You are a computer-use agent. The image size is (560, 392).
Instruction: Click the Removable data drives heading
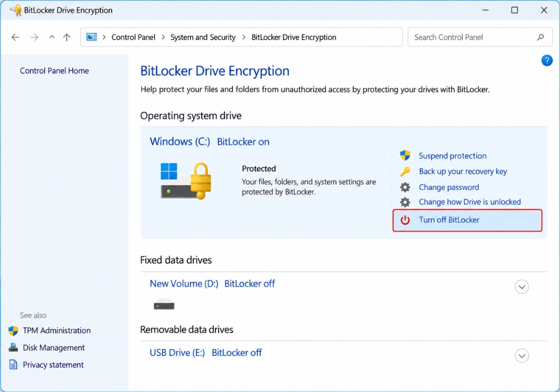(186, 329)
